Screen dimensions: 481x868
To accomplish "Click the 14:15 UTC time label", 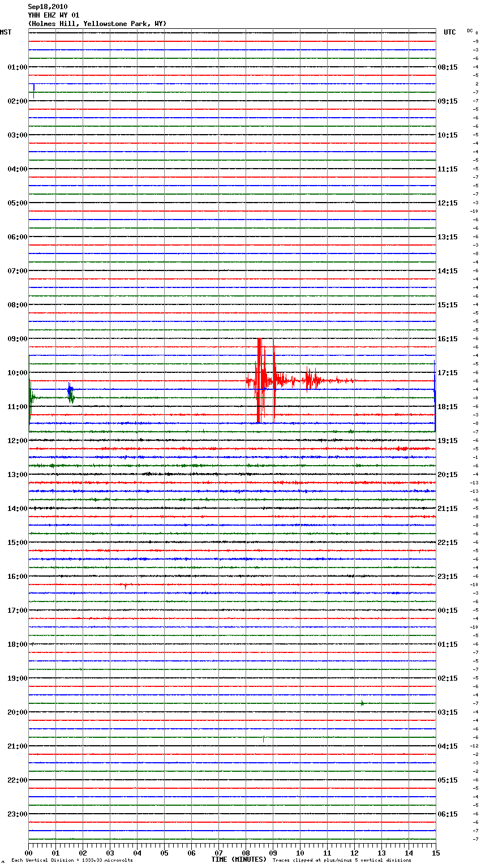I will (x=448, y=271).
